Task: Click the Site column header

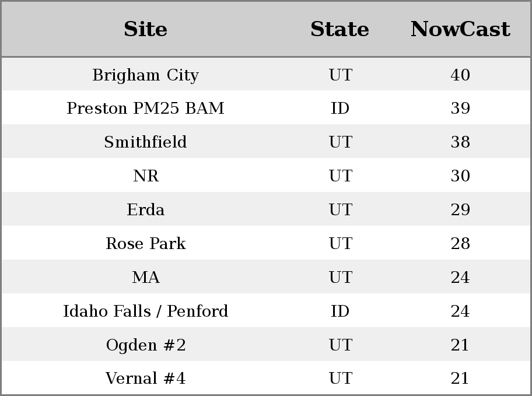Action: 145,29
